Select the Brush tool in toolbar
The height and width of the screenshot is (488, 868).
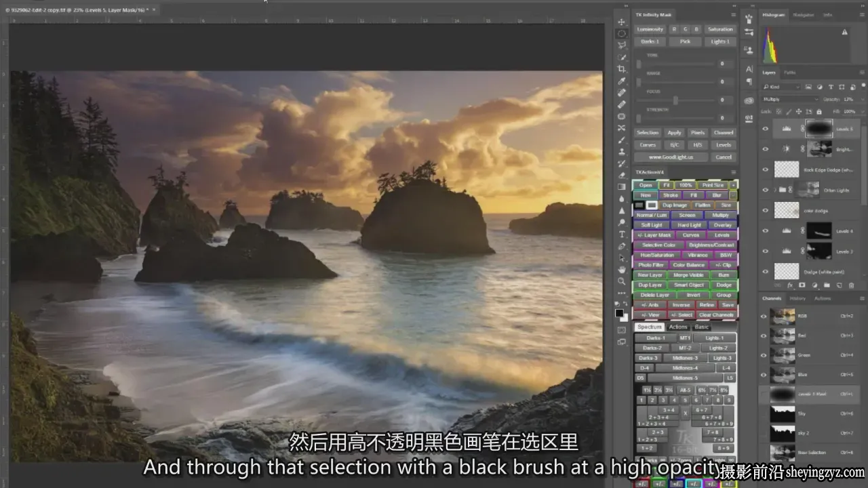pos(621,140)
